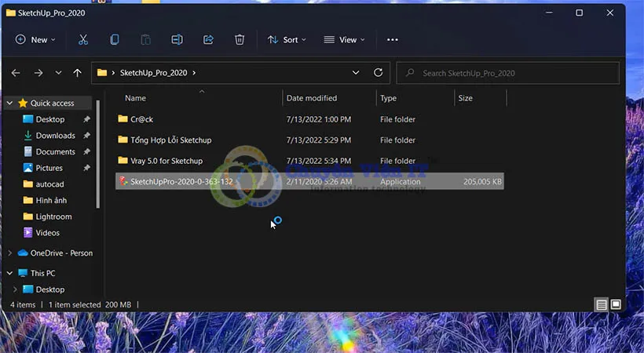Sort files by Name column header
This screenshot has width=644, height=353.
point(136,98)
